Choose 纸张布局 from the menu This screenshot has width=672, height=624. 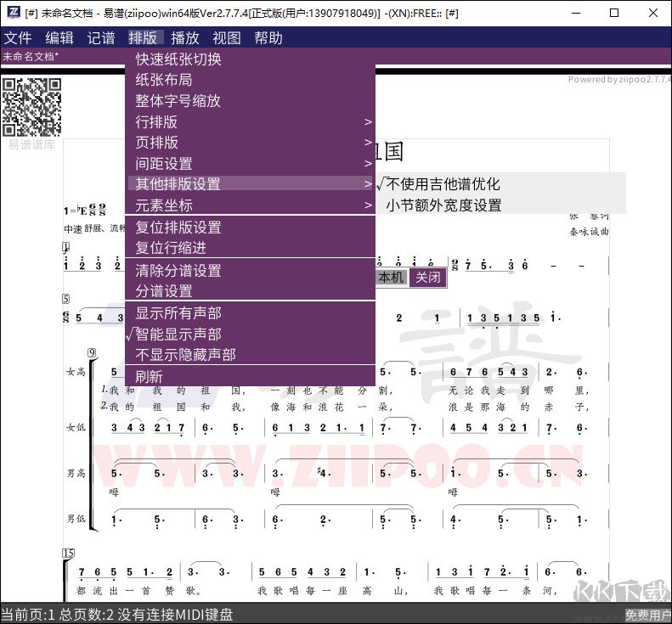point(251,80)
